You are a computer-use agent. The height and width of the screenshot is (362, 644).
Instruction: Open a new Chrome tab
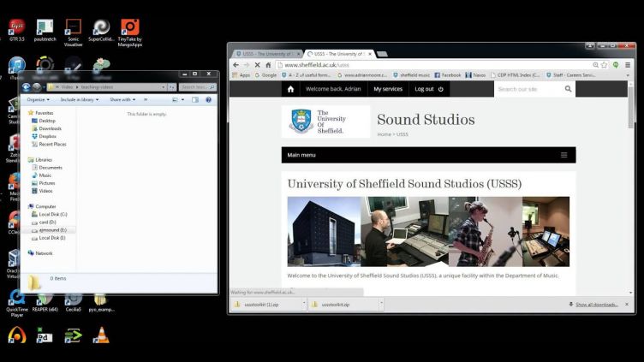382,54
